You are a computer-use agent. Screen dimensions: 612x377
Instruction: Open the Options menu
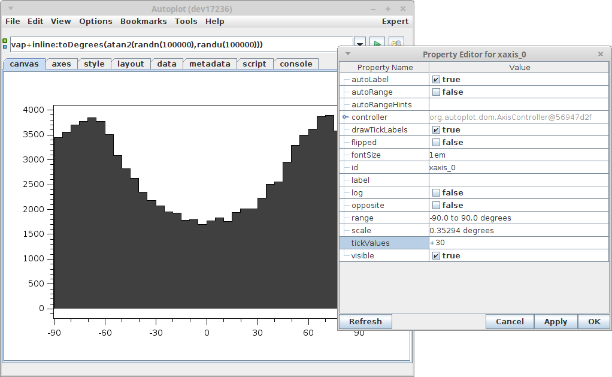(96, 21)
